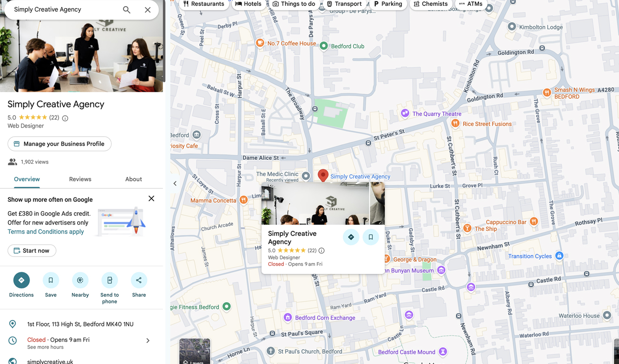Select the Transport filter chip
Viewport: 619px width, 364px height.
coord(344,4)
